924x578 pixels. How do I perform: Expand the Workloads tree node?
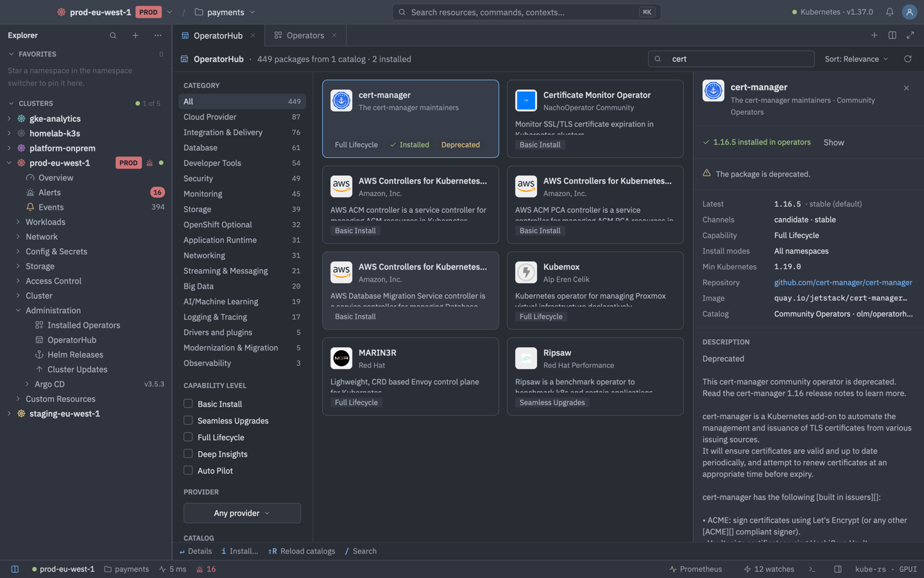tap(18, 222)
